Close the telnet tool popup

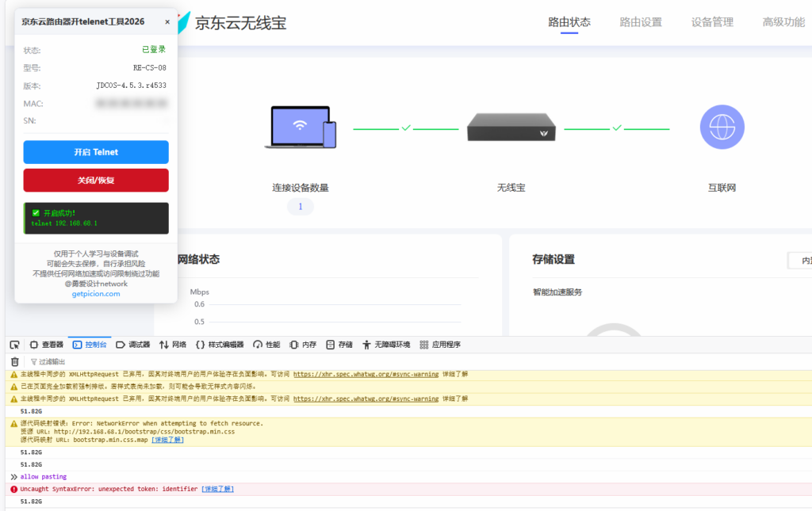click(167, 21)
